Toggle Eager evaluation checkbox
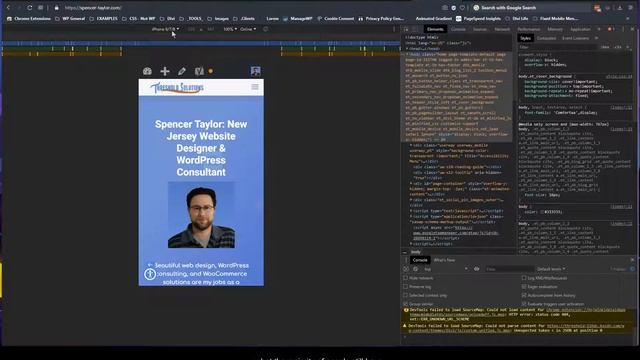The width and height of the screenshot is (640, 360). (x=524, y=287)
